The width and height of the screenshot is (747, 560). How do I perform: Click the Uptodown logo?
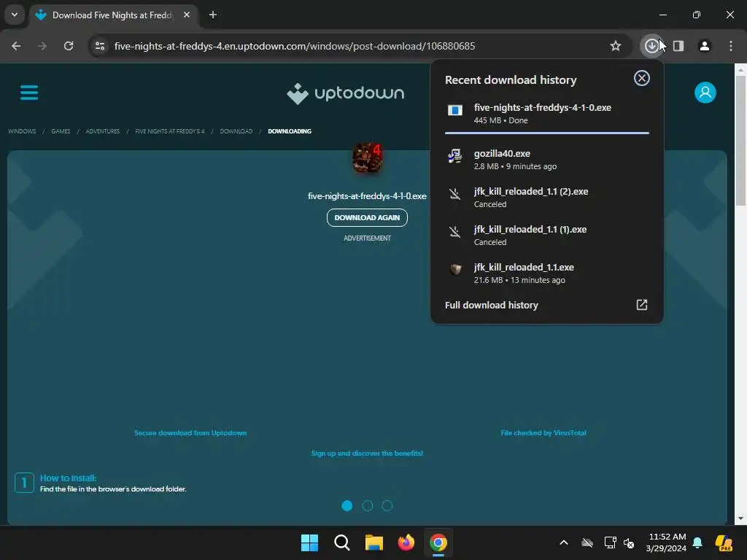[x=345, y=93]
